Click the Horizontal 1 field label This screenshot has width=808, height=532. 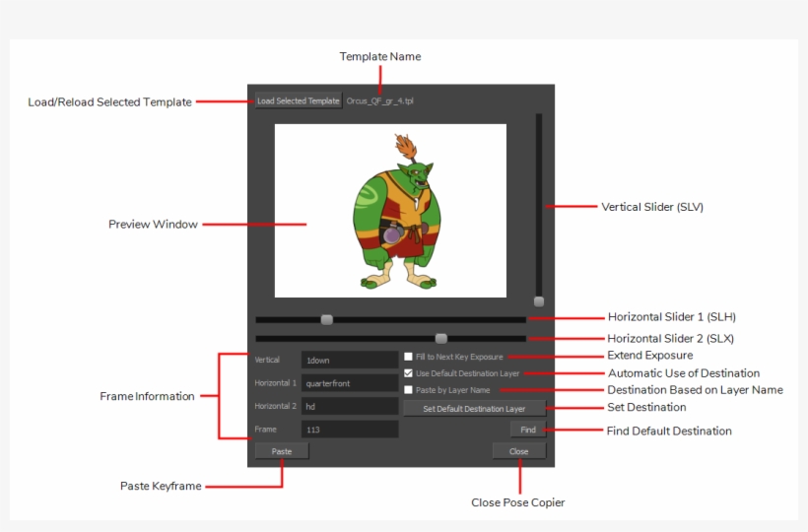tap(276, 382)
